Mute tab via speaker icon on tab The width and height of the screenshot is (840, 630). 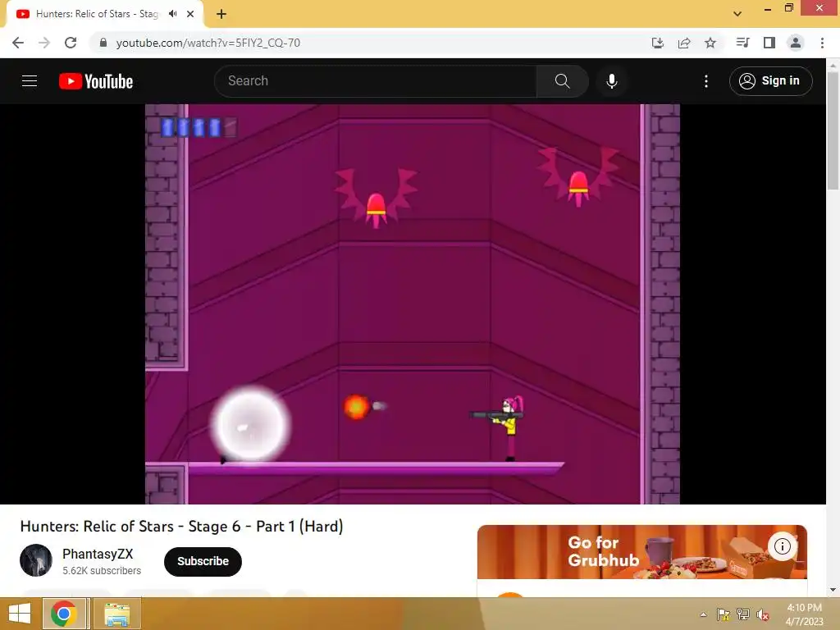tap(172, 14)
